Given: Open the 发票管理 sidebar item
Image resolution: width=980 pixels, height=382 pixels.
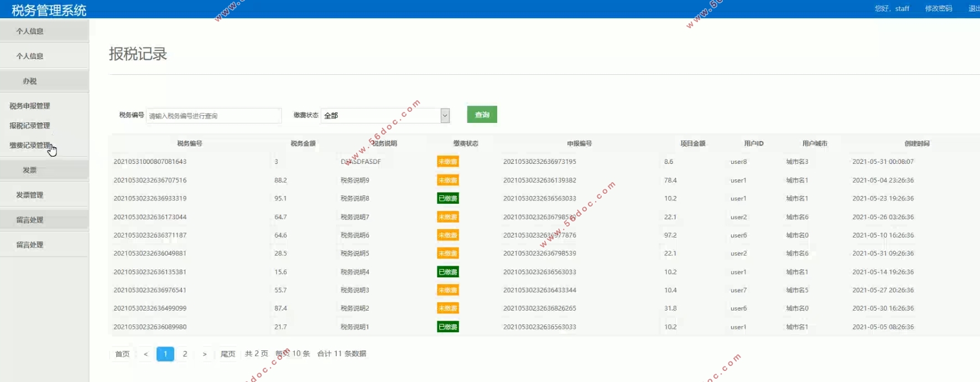Looking at the screenshot, I should pyautogui.click(x=30, y=195).
